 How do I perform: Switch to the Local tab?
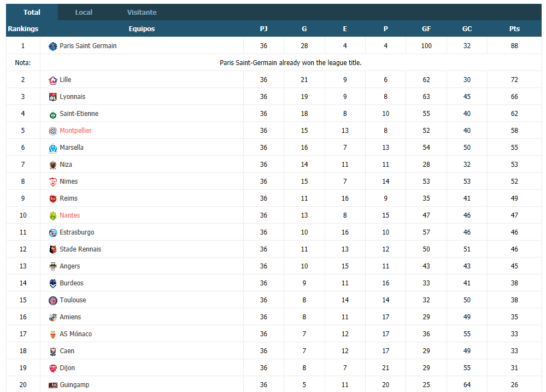point(84,12)
